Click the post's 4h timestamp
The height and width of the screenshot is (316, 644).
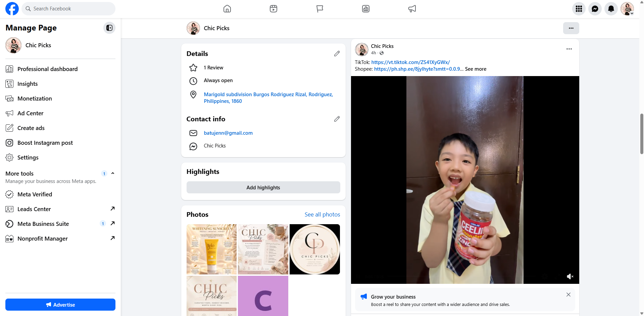(x=374, y=53)
